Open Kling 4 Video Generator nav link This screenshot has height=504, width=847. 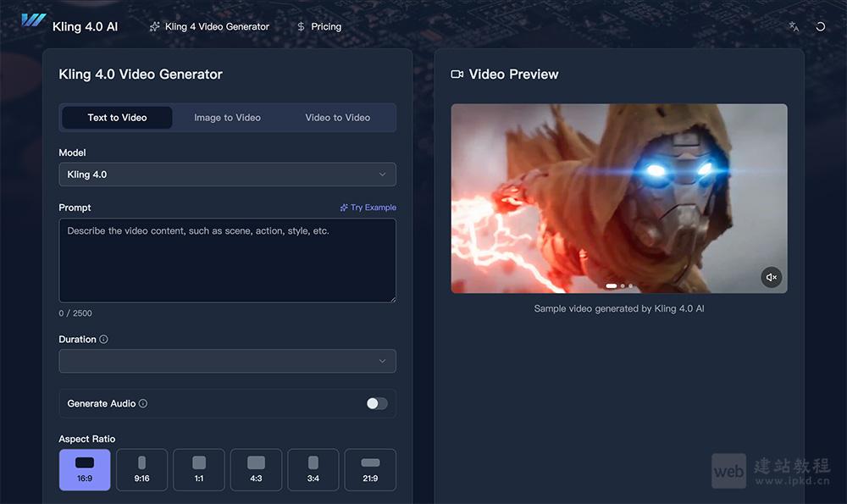(x=209, y=26)
